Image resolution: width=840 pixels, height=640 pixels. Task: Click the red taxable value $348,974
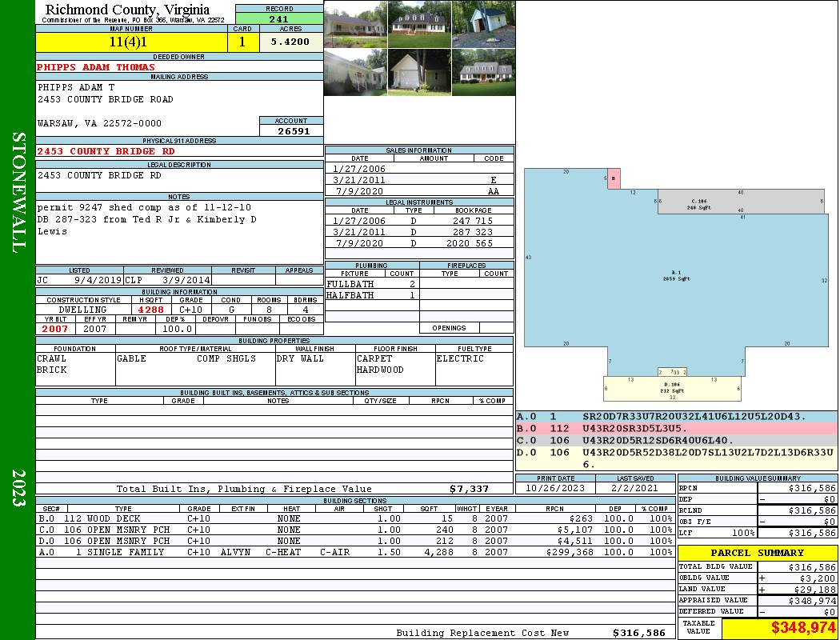(x=779, y=629)
